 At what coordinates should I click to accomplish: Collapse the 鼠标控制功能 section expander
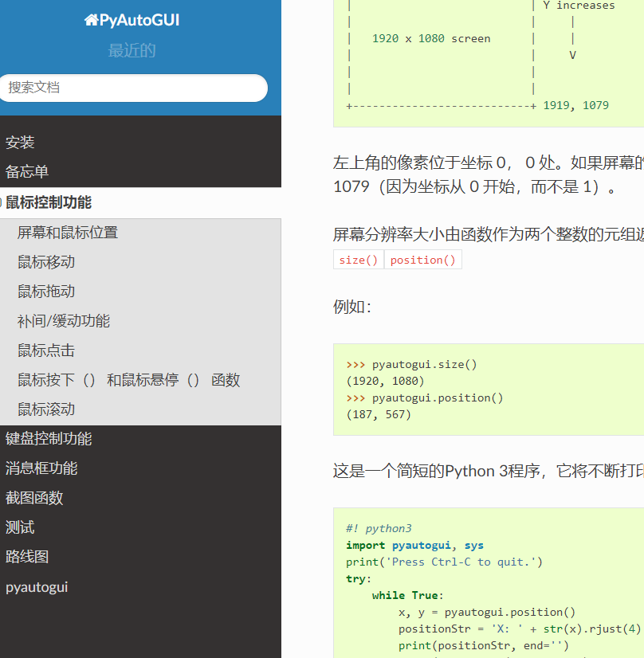point(1,202)
